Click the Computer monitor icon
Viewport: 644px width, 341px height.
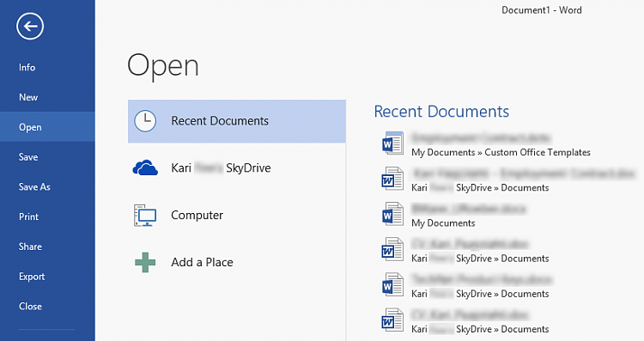point(145,216)
